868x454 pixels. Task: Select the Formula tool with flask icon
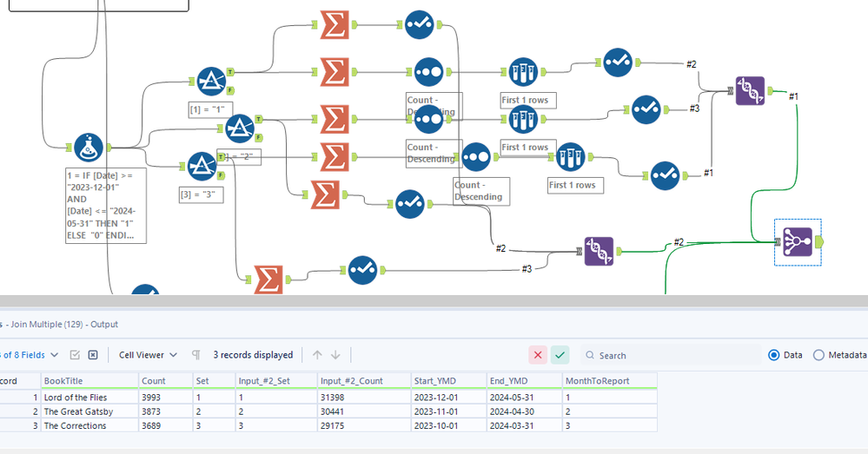click(89, 148)
